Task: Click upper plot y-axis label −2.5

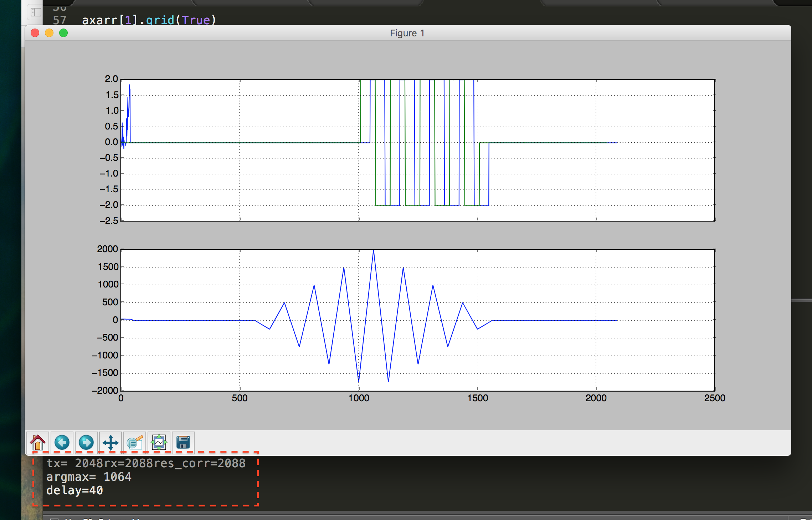Action: 109,221
